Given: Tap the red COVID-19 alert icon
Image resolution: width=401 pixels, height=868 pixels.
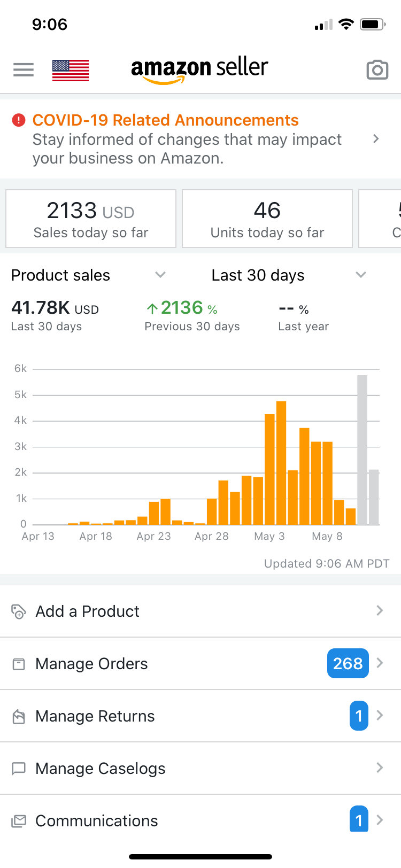Looking at the screenshot, I should point(19,120).
